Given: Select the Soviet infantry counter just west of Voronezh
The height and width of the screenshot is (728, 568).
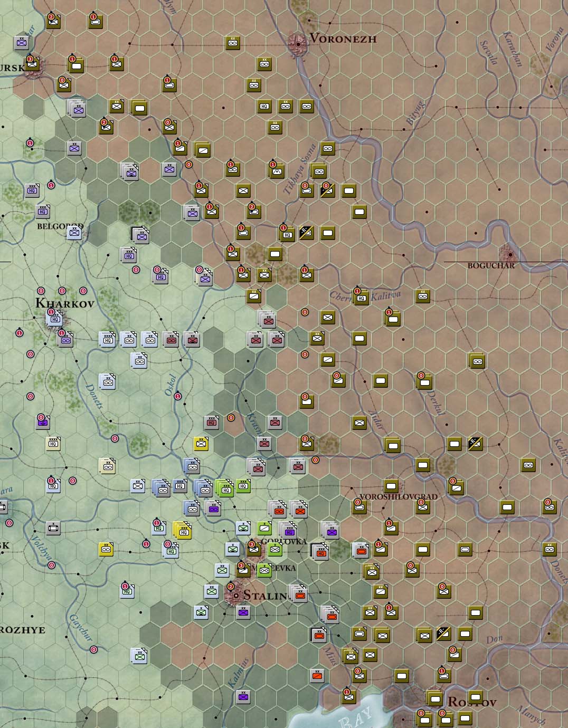Looking at the screenshot, I should (233, 43).
